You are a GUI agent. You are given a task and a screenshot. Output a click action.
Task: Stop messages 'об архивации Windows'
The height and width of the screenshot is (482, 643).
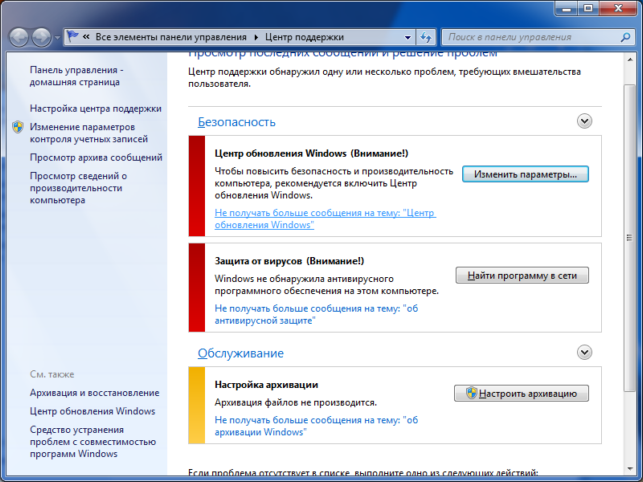(316, 426)
